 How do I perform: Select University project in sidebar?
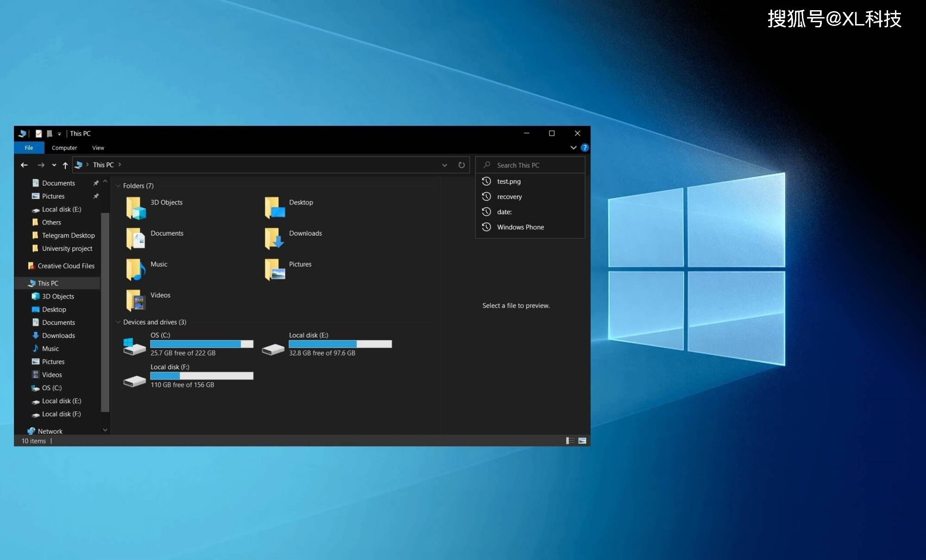[67, 249]
